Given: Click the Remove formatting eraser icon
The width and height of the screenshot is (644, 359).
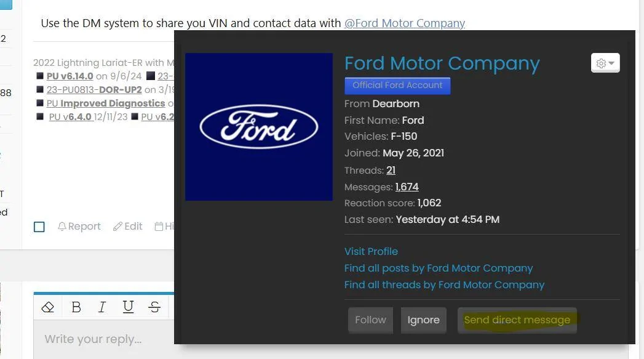Looking at the screenshot, I should point(48,307).
